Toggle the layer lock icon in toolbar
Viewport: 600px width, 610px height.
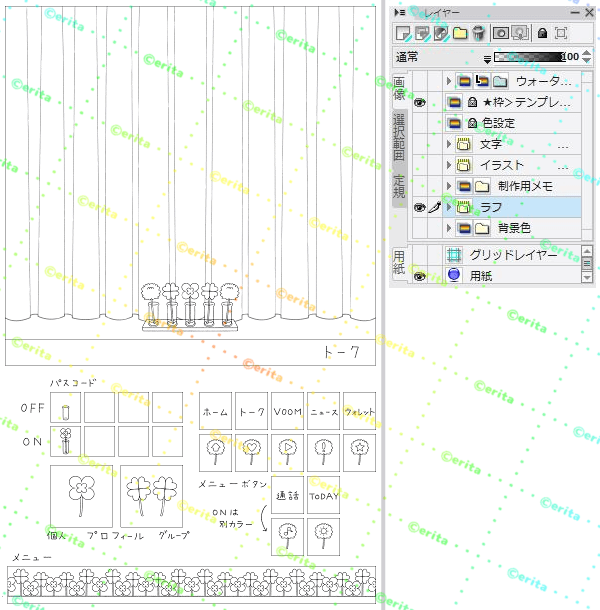542,33
